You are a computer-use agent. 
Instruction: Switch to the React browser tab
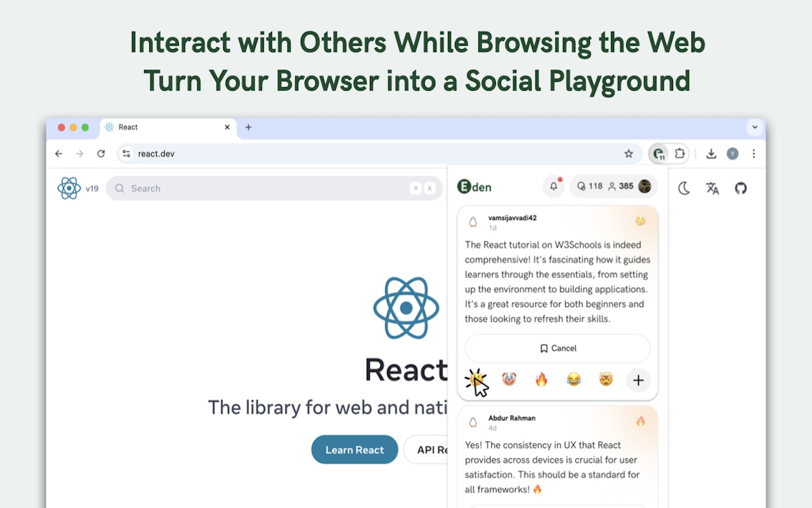(x=127, y=127)
